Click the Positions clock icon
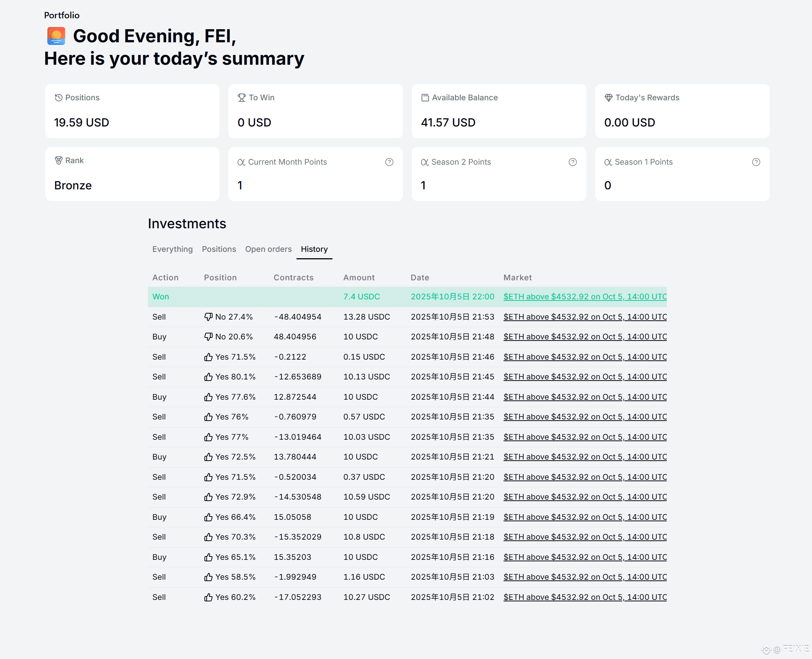Image resolution: width=812 pixels, height=659 pixels. [x=58, y=98]
